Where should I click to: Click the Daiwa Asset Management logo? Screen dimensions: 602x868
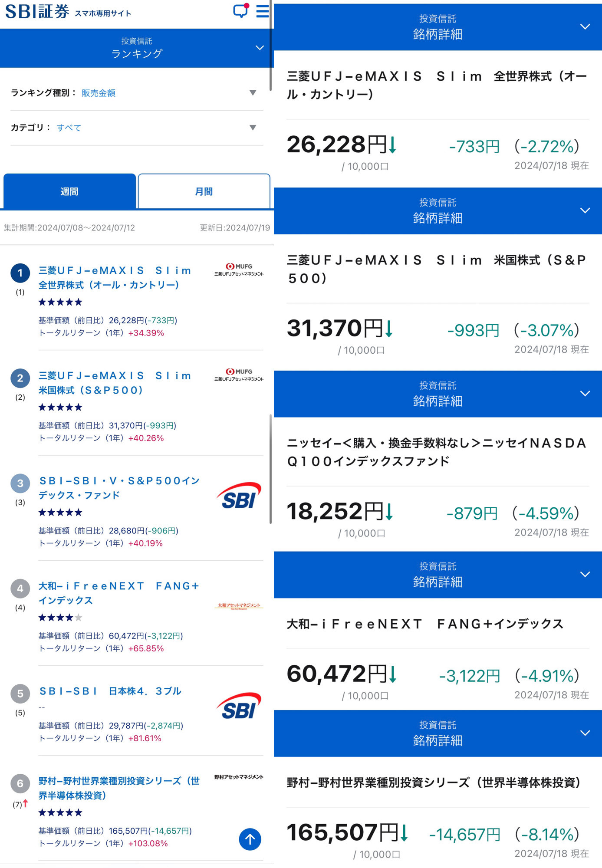(x=239, y=606)
